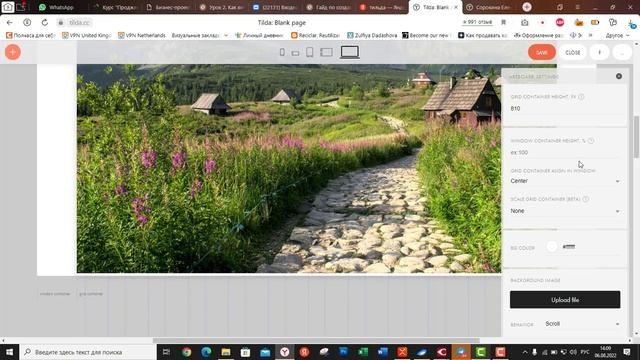Viewport: 640px width, 360px height.
Task: Expand 'Визуальные закладки' bookmarks folder
Action: coord(200,36)
